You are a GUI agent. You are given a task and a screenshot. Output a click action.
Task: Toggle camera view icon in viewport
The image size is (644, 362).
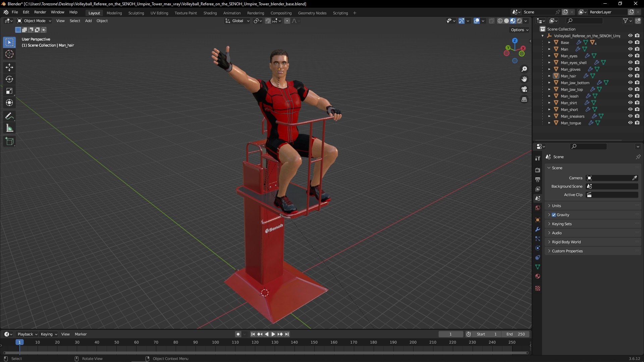tap(524, 89)
